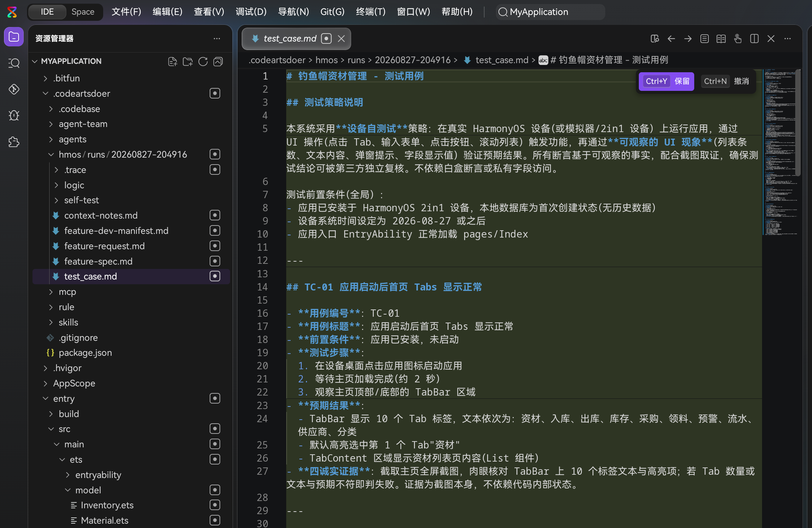Open the Git source control sidebar icon
The width and height of the screenshot is (812, 528).
point(14,89)
